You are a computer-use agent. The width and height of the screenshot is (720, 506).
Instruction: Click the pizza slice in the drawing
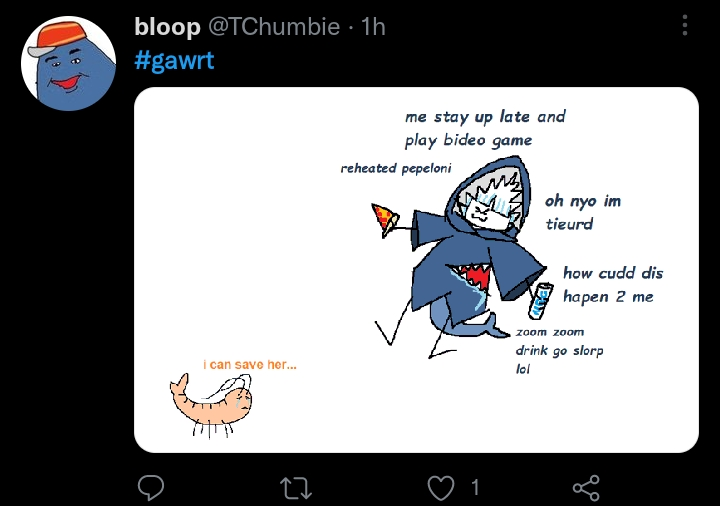(x=383, y=219)
